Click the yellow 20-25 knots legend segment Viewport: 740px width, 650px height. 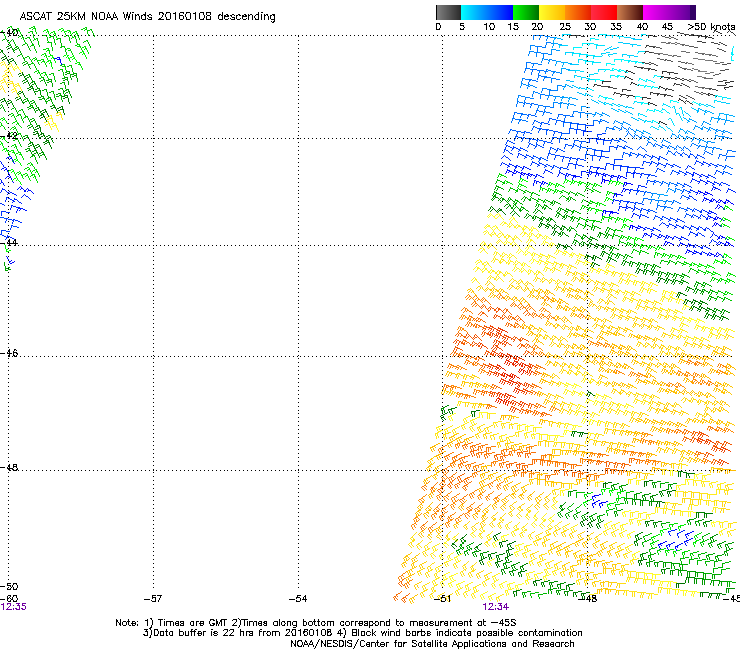[552, 12]
